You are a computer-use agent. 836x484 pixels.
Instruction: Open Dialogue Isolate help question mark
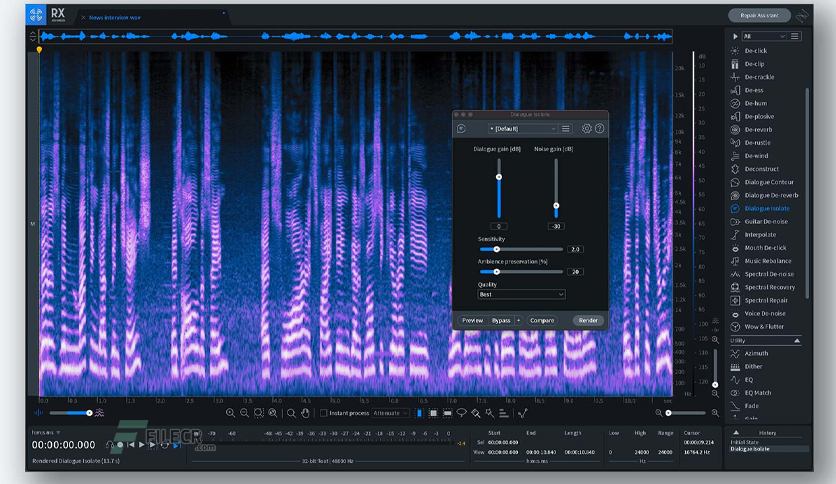click(x=599, y=128)
